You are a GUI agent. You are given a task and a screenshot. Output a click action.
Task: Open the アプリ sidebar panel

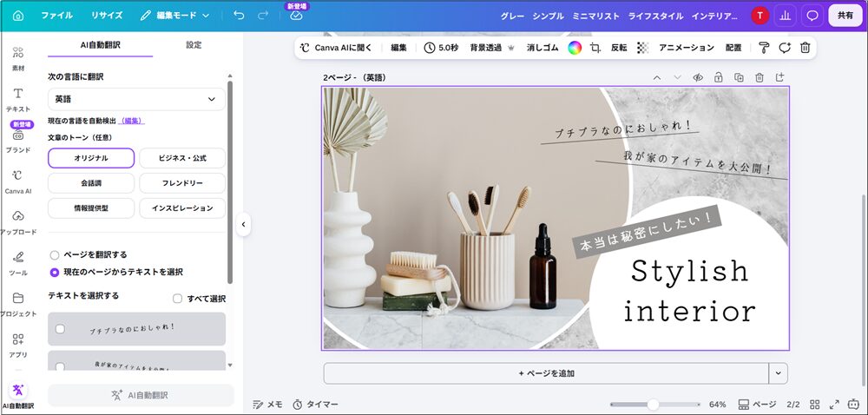click(18, 346)
